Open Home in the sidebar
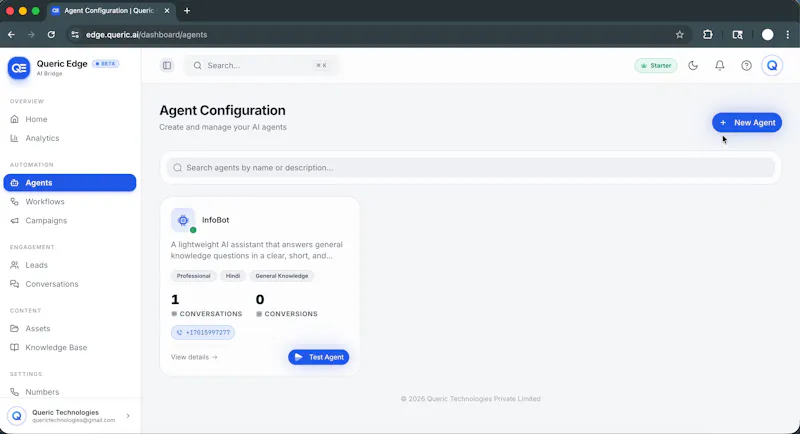800x434 pixels. pos(70,119)
